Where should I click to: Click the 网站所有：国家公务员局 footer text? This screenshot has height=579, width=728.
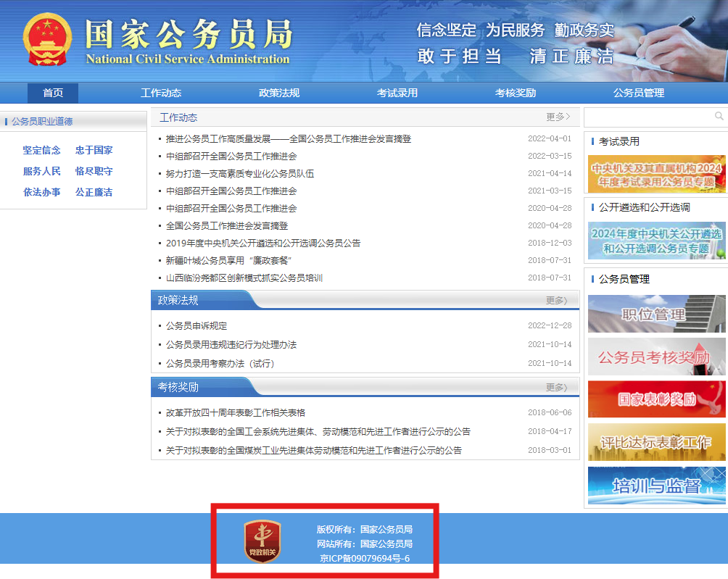pos(365,543)
